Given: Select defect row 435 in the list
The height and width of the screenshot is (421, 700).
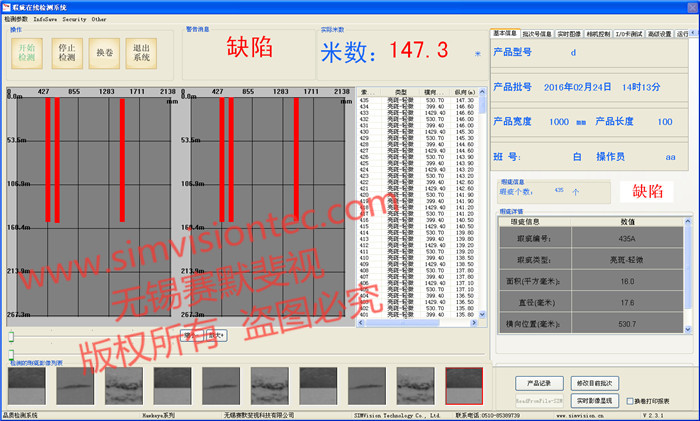Looking at the screenshot, I should (420, 100).
